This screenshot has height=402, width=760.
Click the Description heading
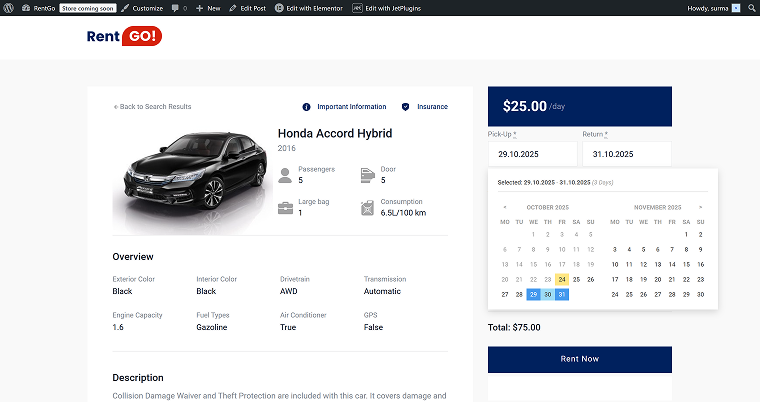138,378
